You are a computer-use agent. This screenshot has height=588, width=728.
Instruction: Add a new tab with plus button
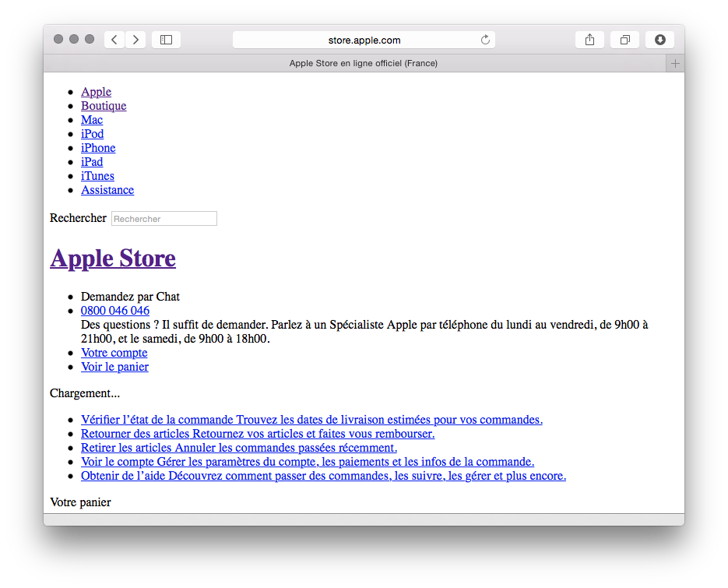675,63
